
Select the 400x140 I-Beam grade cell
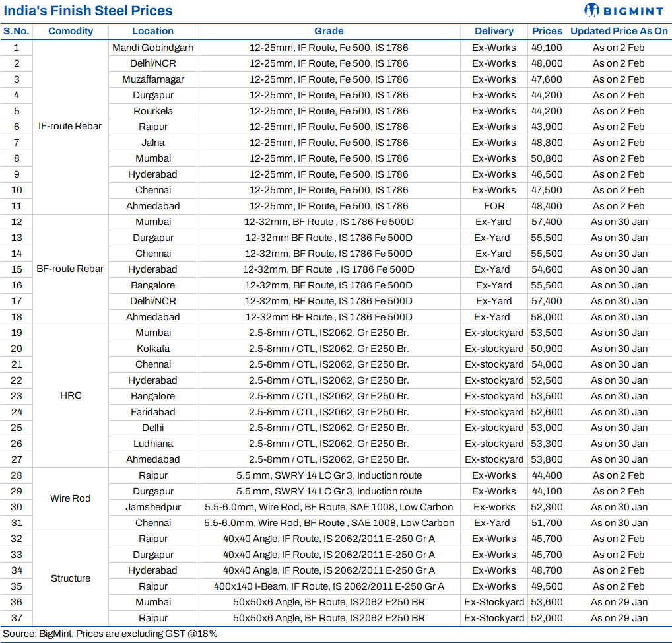(328, 586)
